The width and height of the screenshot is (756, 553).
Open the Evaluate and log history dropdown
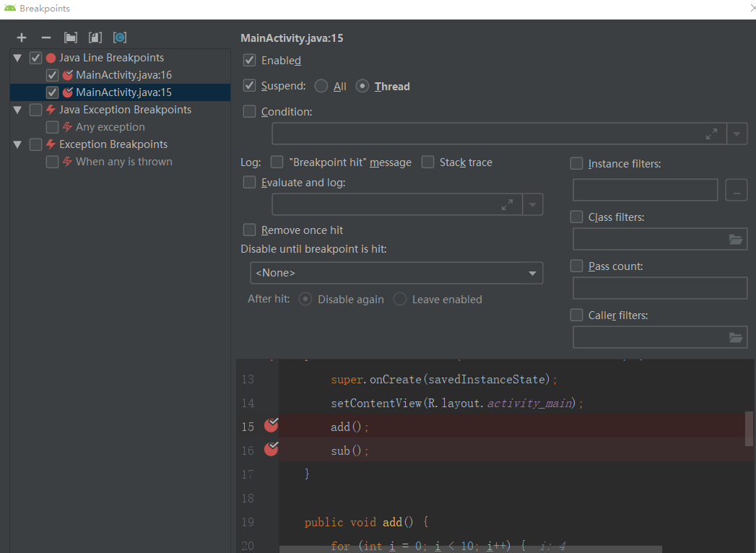(532, 204)
